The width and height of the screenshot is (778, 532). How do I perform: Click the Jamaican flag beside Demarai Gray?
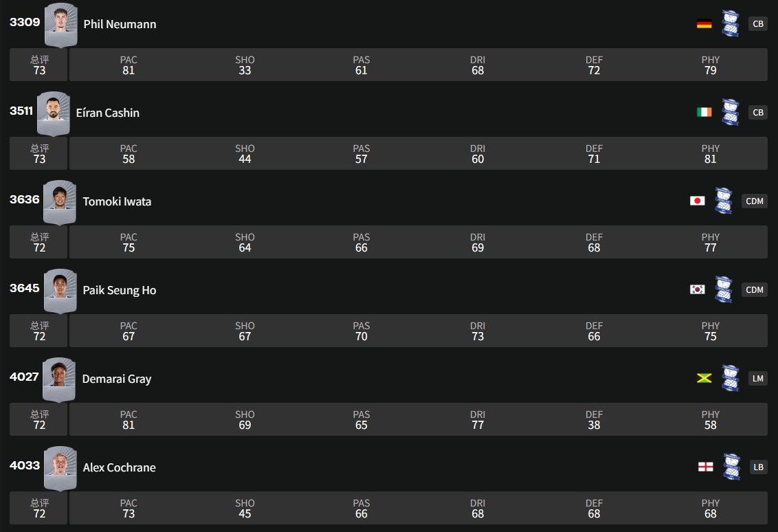tap(704, 378)
